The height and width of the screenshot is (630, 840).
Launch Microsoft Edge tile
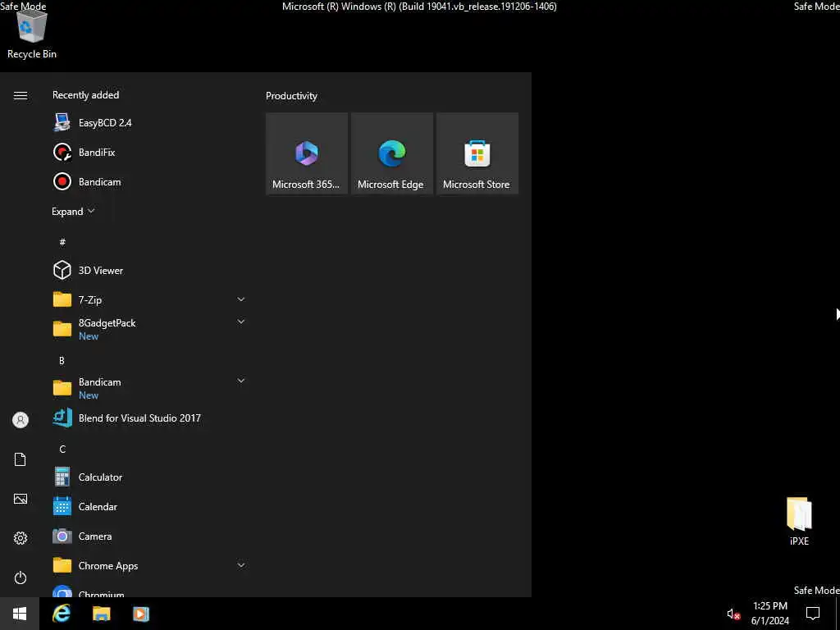pyautogui.click(x=391, y=153)
